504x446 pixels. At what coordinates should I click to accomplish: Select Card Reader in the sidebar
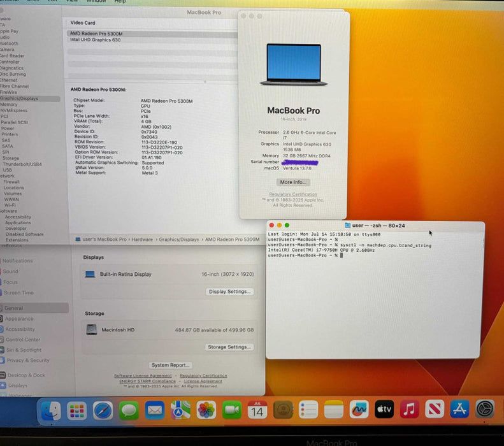12,55
